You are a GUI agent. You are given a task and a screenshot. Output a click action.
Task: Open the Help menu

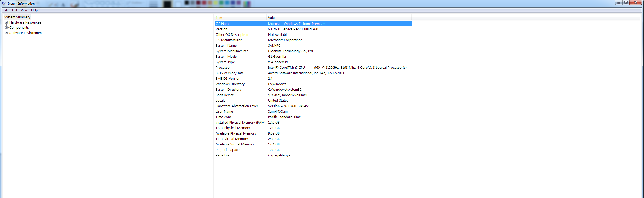pyautogui.click(x=34, y=10)
